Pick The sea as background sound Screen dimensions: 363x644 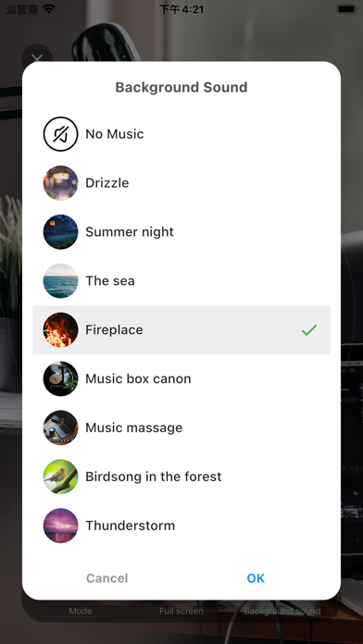click(x=181, y=280)
